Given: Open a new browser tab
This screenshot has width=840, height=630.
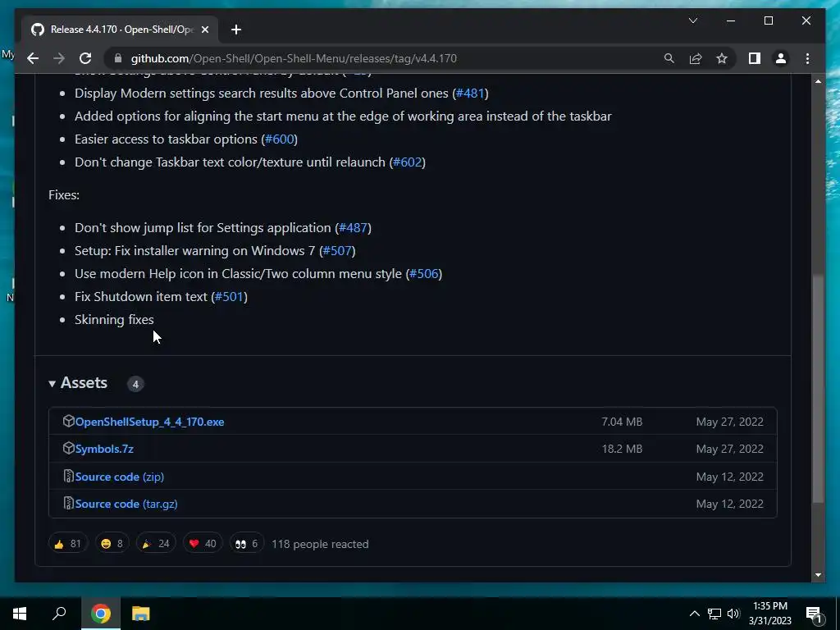Looking at the screenshot, I should coord(236,30).
